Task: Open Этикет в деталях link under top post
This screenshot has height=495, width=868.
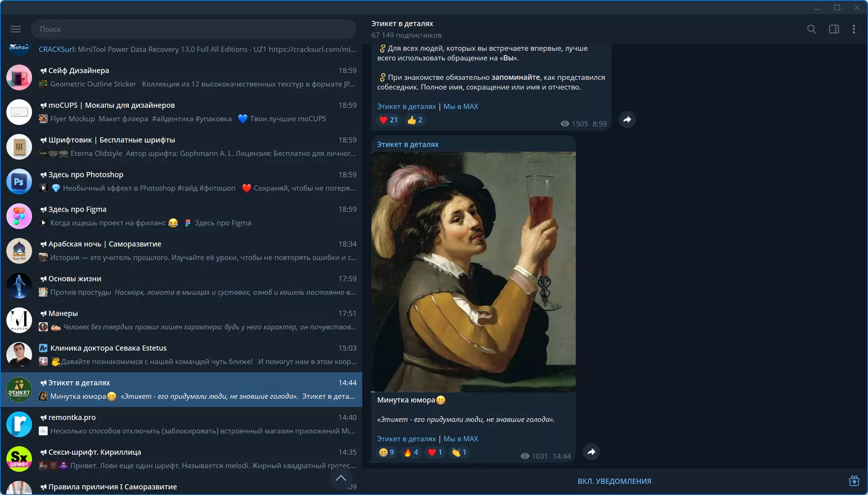Action: 406,106
